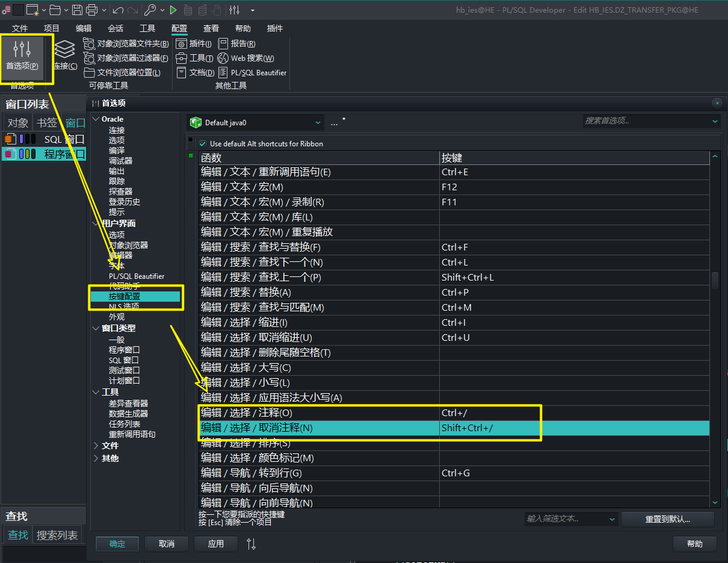728x563 pixels.
Task: Switch to the 查看 ribbon tab
Action: 211,28
